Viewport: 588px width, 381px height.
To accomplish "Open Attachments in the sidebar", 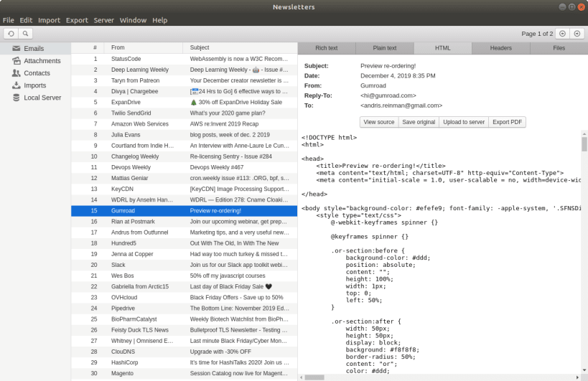I will pos(42,61).
